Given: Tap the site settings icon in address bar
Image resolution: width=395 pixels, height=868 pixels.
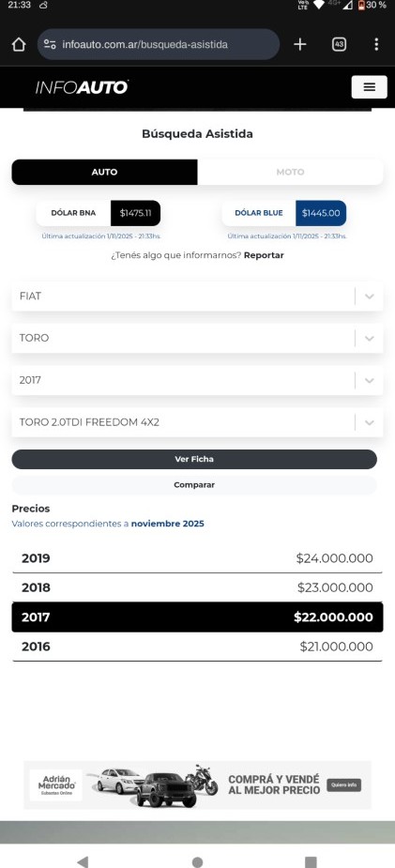Looking at the screenshot, I should (x=50, y=44).
